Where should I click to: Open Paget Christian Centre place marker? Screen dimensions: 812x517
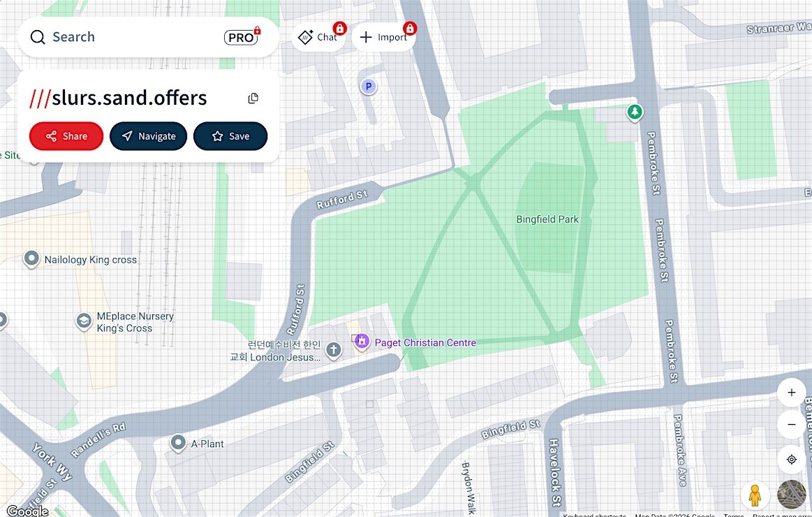pos(362,342)
